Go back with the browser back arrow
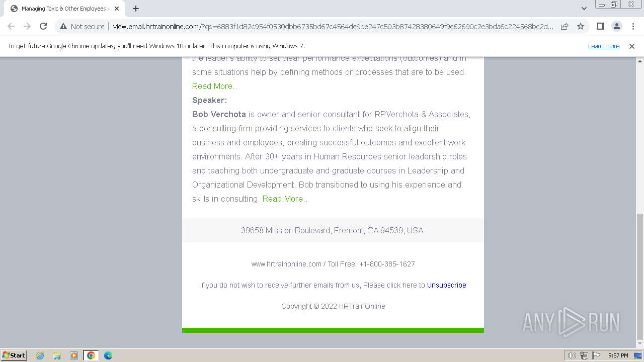The image size is (644, 362). [x=11, y=27]
